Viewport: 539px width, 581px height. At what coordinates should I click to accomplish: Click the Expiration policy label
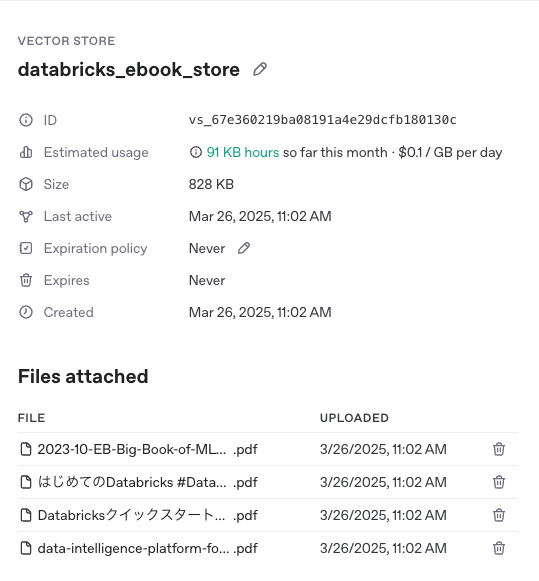coord(95,248)
